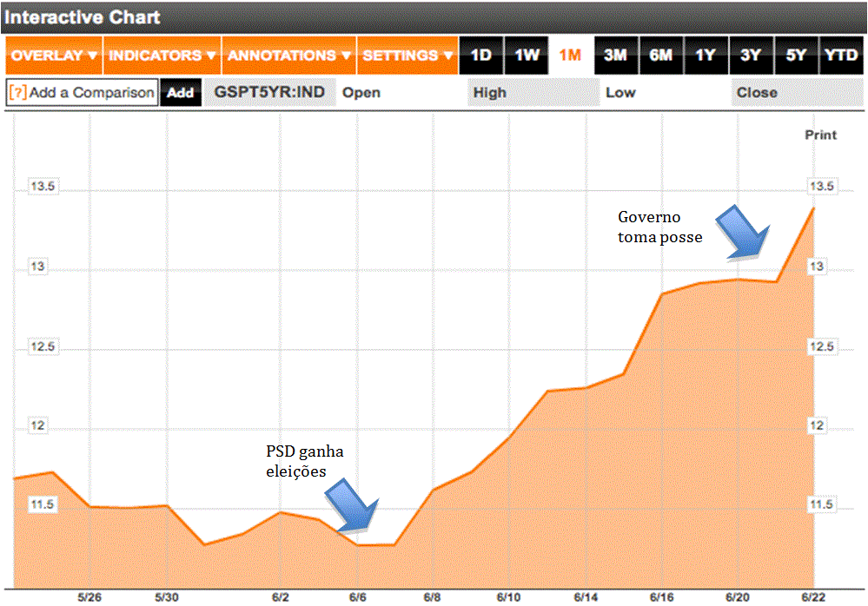
Task: Click the Print link
Action: pos(820,135)
